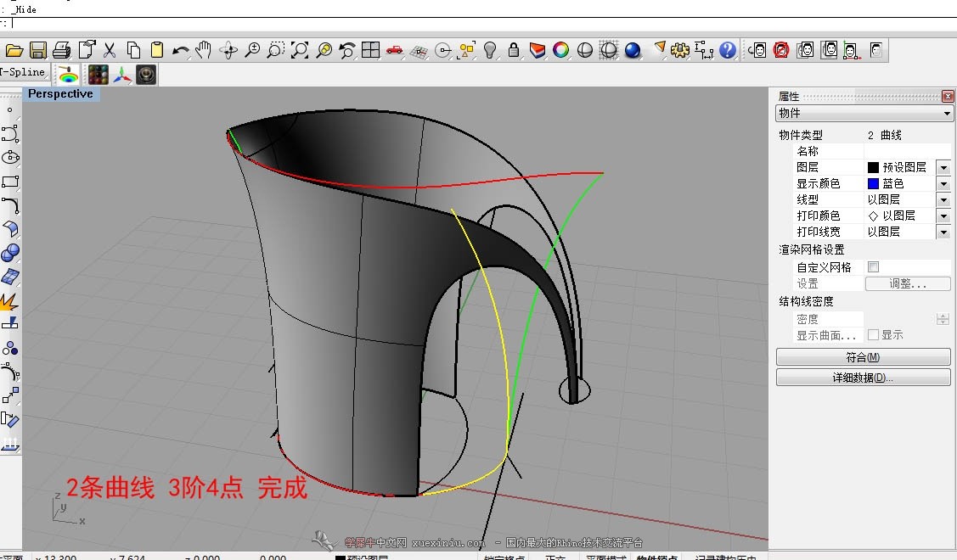Screen dimensions: 957x560
Task: Zoom to selected objects
Action: click(324, 50)
